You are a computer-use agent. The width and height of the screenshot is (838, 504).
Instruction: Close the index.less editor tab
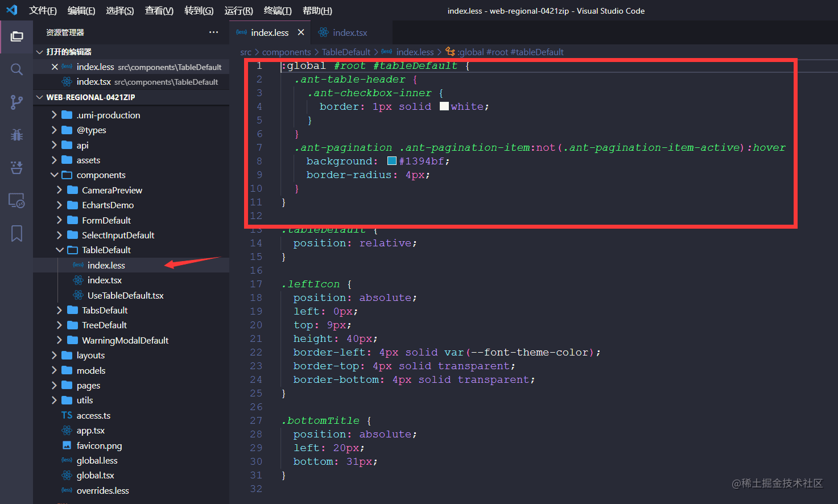(x=301, y=32)
